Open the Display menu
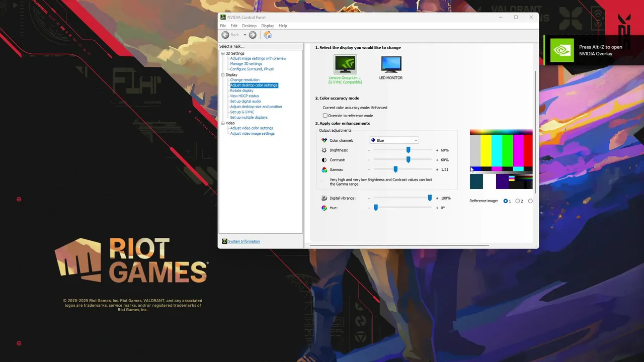Screen dimensions: 644x362 268,26
